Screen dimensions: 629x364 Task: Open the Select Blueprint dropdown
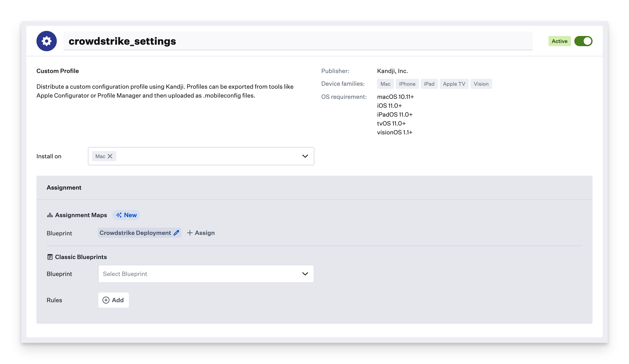click(206, 274)
